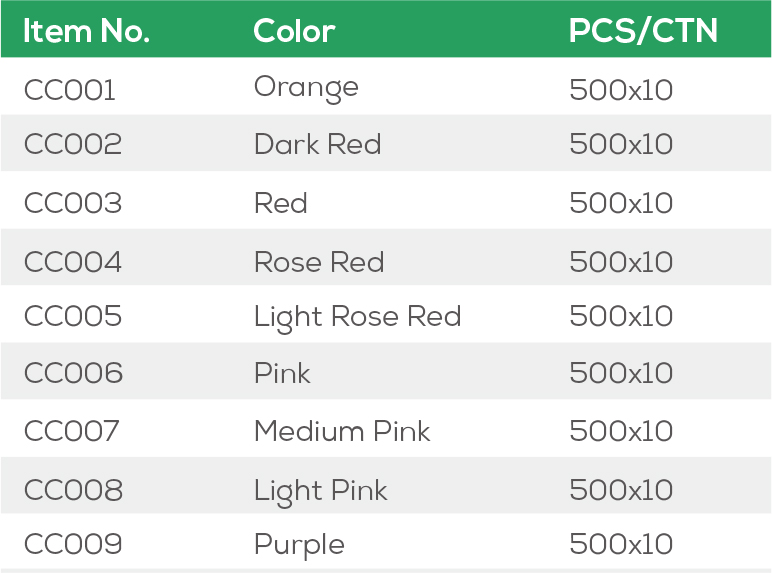The image size is (772, 573).
Task: Select the Light Rose Red cell
Action: [x=357, y=317]
